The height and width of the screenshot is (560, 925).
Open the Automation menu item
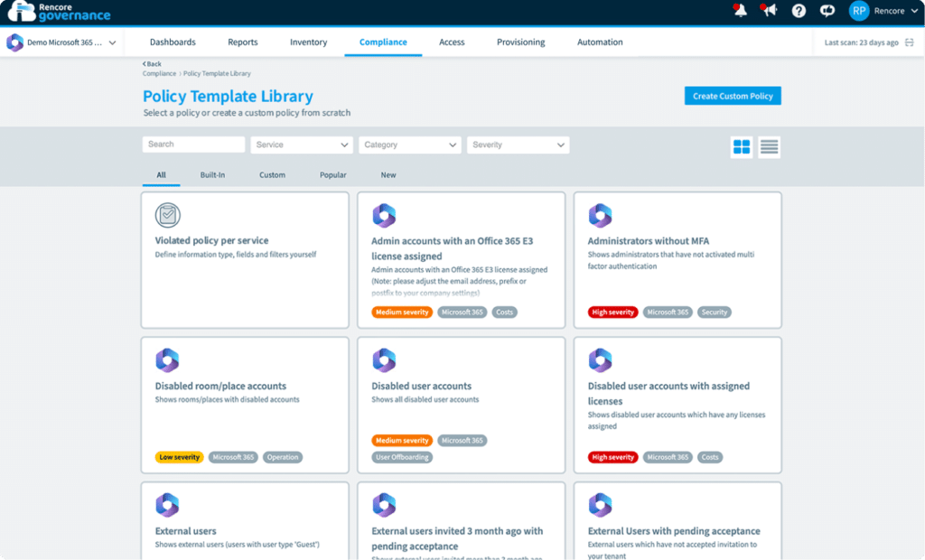(600, 42)
